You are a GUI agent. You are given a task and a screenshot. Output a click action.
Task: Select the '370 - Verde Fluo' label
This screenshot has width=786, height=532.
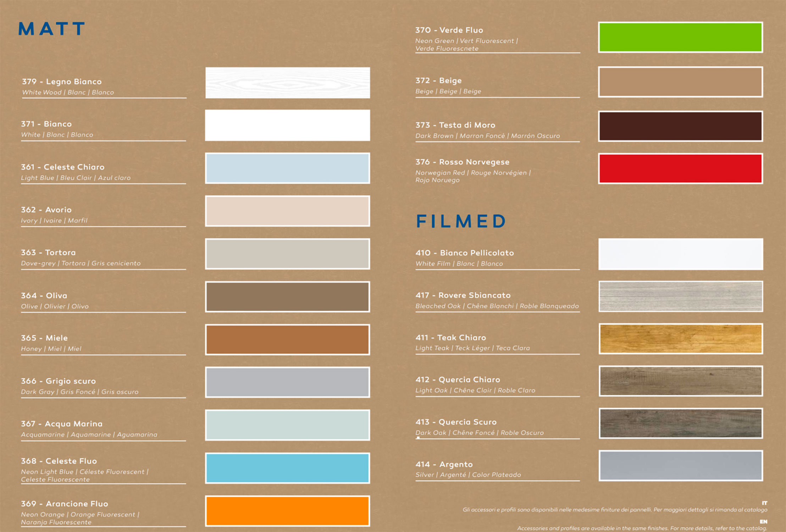tap(449, 30)
